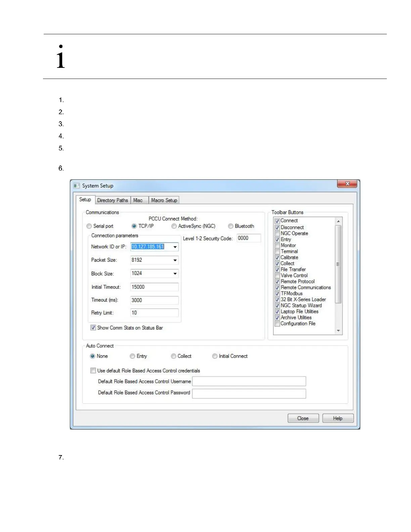411x532 pixels.
Task: Click the Default Role Based Access Control Password field
Action: (249, 394)
